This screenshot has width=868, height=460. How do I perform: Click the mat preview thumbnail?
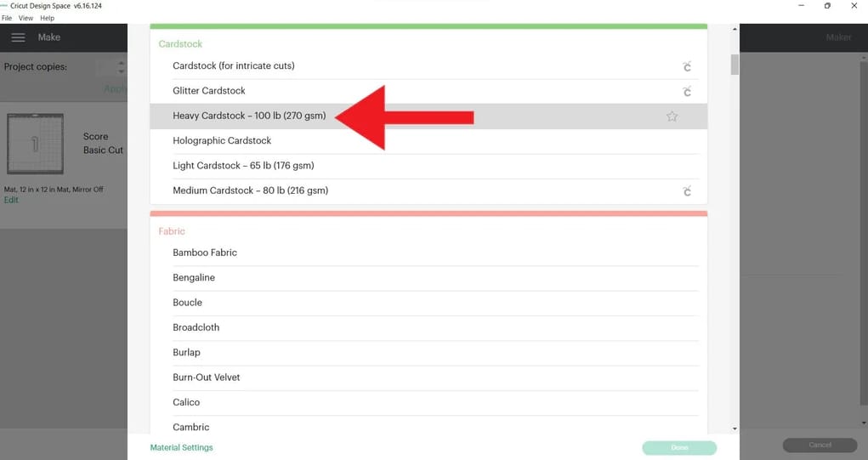pos(35,144)
